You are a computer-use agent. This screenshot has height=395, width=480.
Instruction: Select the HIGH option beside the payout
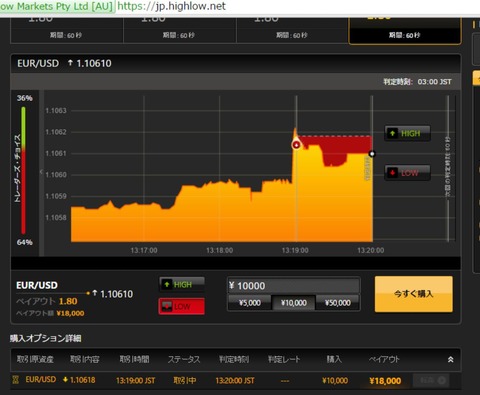point(182,285)
